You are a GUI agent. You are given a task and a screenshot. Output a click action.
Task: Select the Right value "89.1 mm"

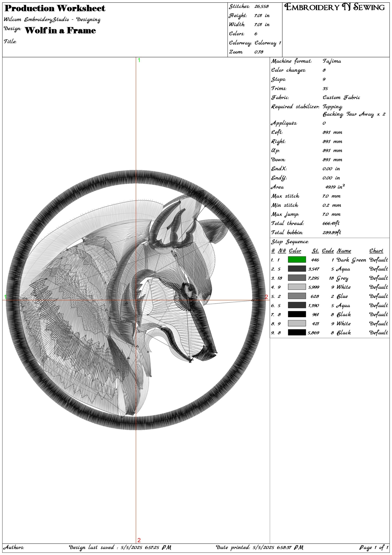tap(332, 141)
